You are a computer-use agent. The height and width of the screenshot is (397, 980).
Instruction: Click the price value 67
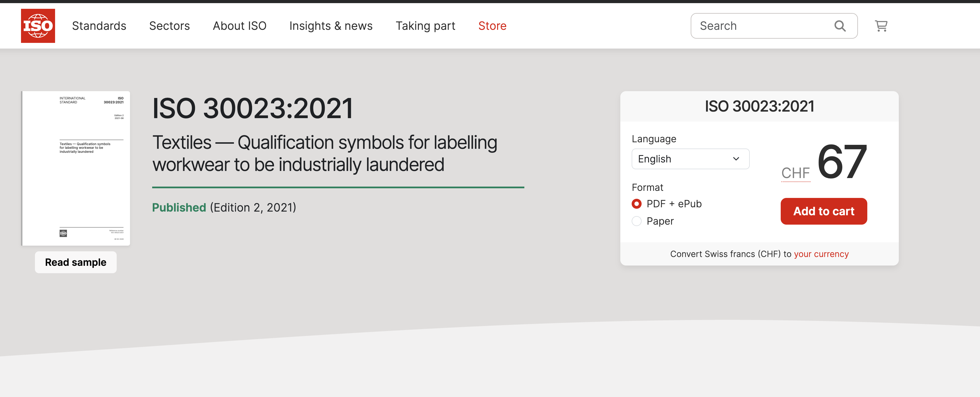coord(842,162)
